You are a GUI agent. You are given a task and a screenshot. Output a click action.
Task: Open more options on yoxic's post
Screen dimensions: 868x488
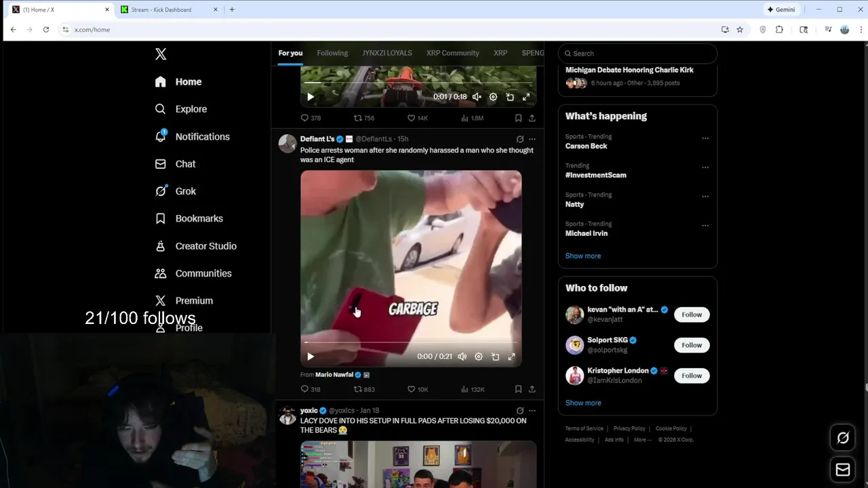(532, 411)
